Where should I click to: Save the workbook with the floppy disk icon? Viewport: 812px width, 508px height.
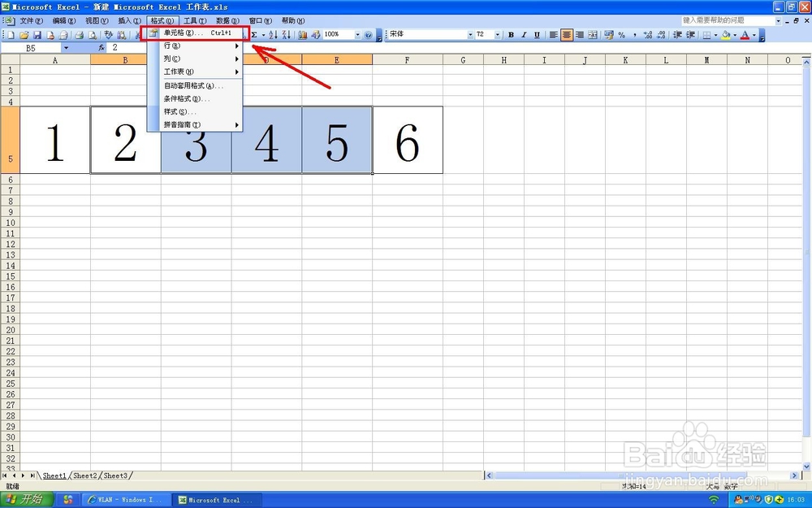click(37, 35)
